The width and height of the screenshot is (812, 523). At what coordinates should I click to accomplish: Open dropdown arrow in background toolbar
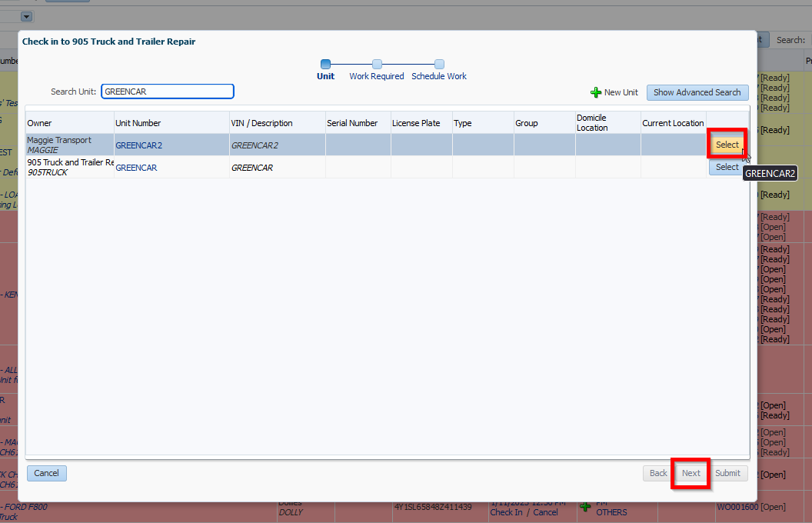coord(26,17)
